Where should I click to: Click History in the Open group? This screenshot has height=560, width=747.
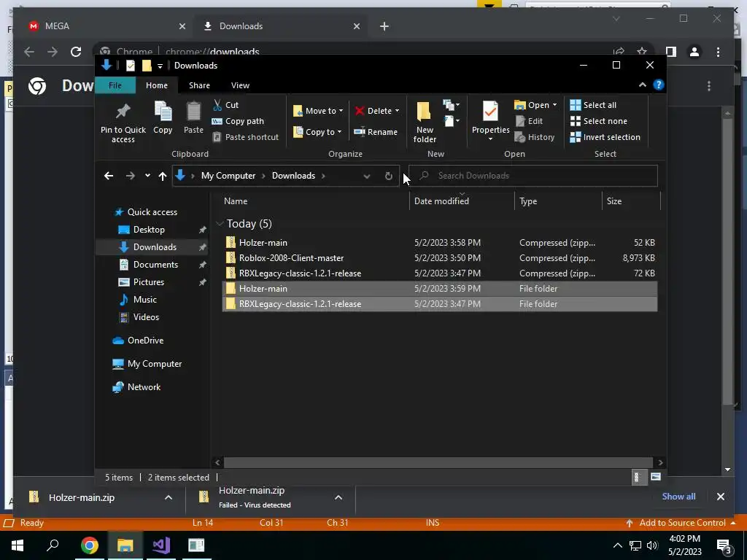coord(535,137)
